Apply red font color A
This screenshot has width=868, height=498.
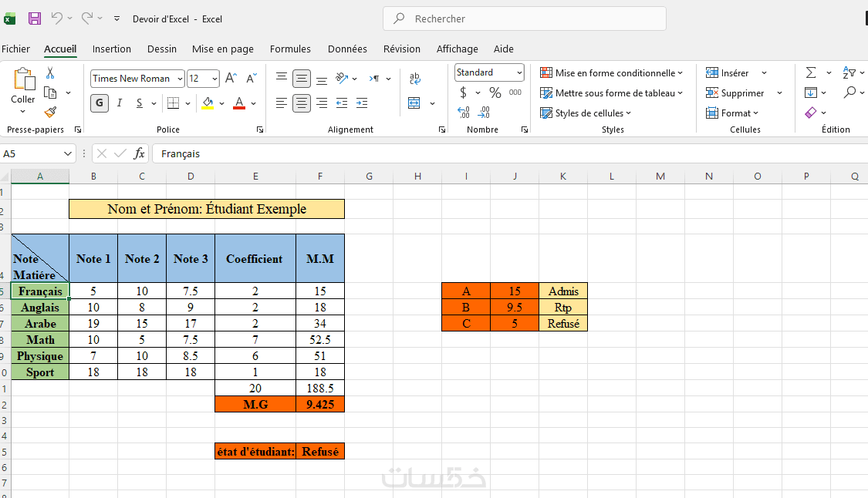[x=239, y=103]
